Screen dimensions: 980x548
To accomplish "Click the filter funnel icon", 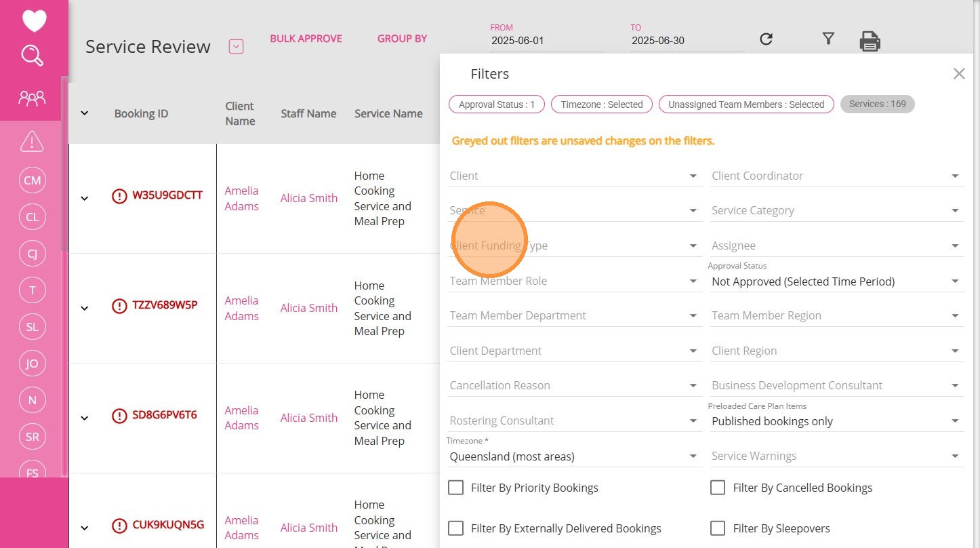I will [x=828, y=39].
